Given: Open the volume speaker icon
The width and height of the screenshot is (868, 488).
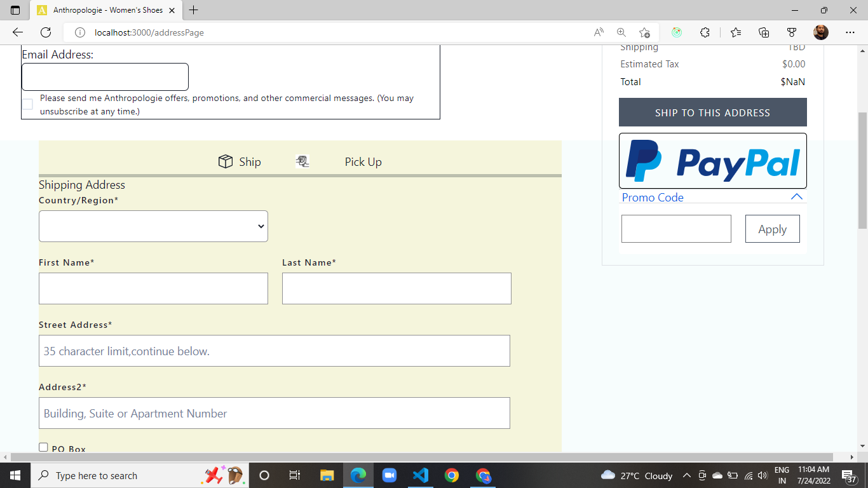Looking at the screenshot, I should [763, 475].
